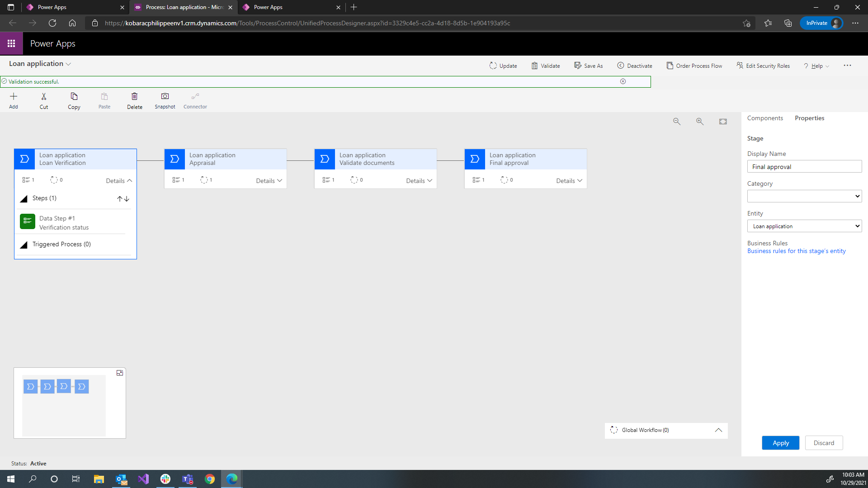This screenshot has width=868, height=488.
Task: Select the Final approval stage icon
Action: [x=475, y=159]
